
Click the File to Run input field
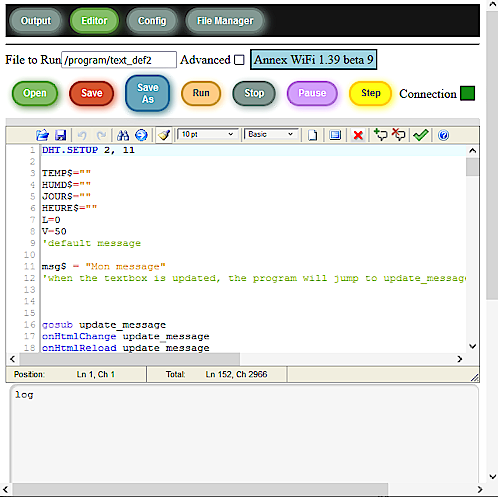119,60
